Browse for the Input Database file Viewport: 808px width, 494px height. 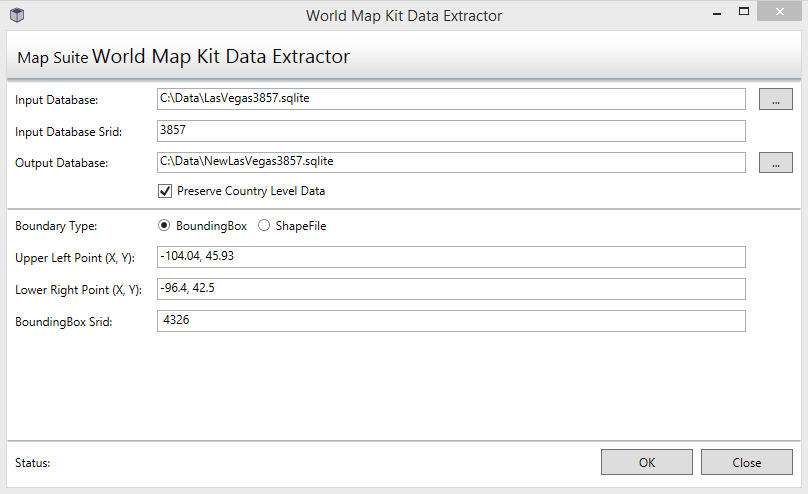point(776,99)
